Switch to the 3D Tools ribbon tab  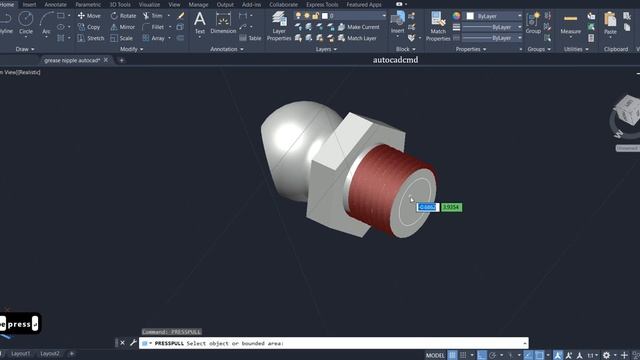120,4
